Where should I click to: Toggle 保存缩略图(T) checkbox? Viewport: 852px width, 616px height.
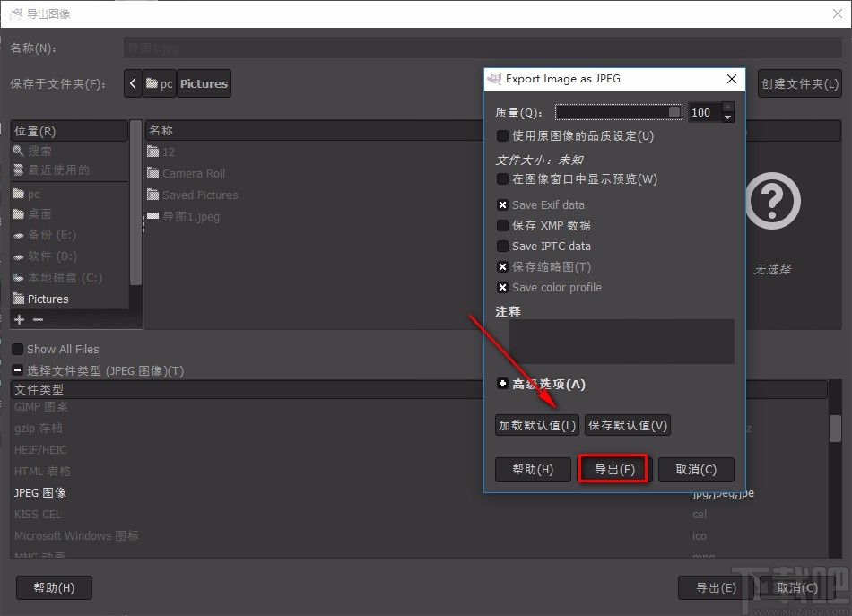click(502, 266)
